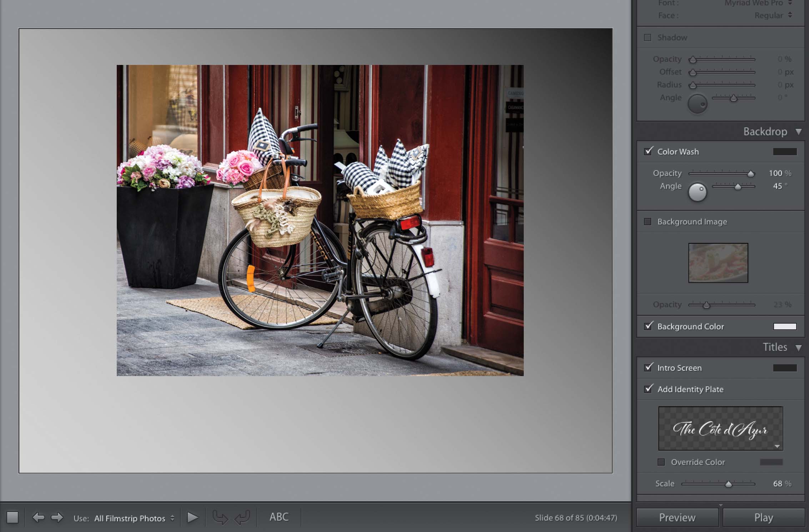This screenshot has height=532, width=809.
Task: Go to next slide with right arrow
Action: (x=57, y=517)
